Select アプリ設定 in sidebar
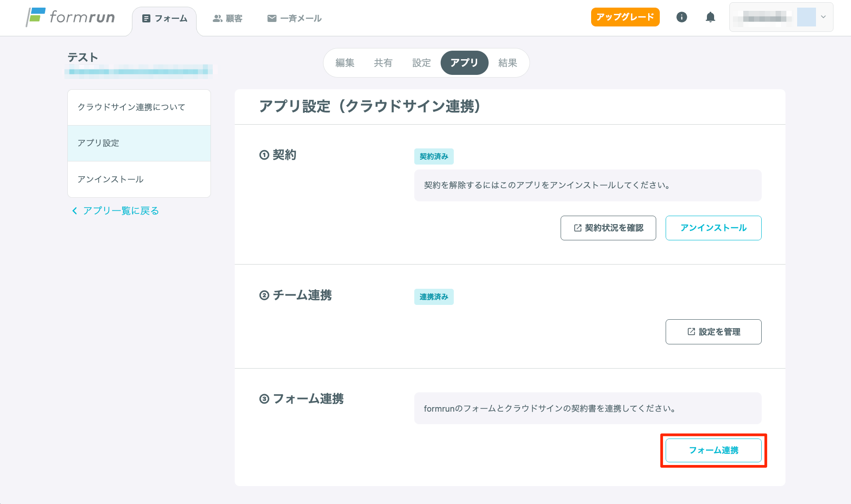The width and height of the screenshot is (851, 504). point(139,143)
